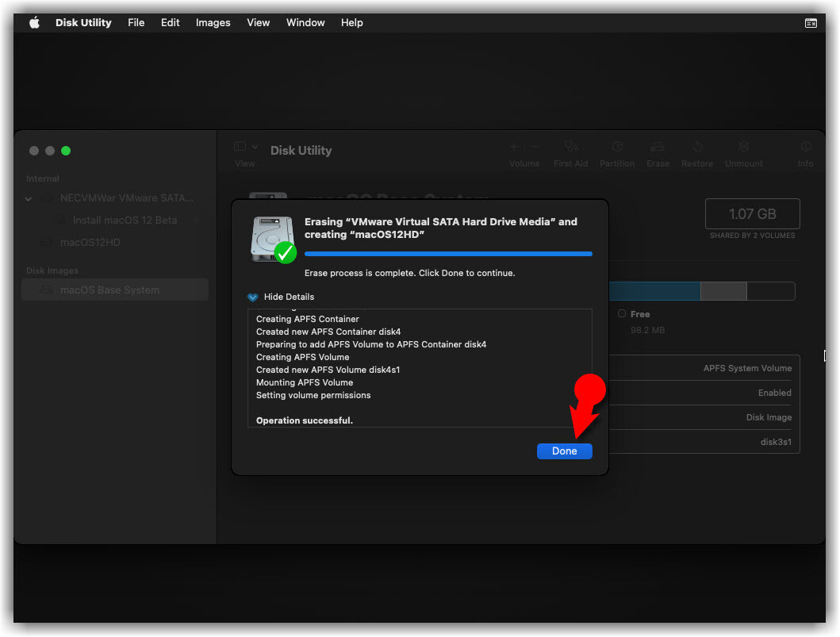Click the Partition toolbar icon

(617, 146)
